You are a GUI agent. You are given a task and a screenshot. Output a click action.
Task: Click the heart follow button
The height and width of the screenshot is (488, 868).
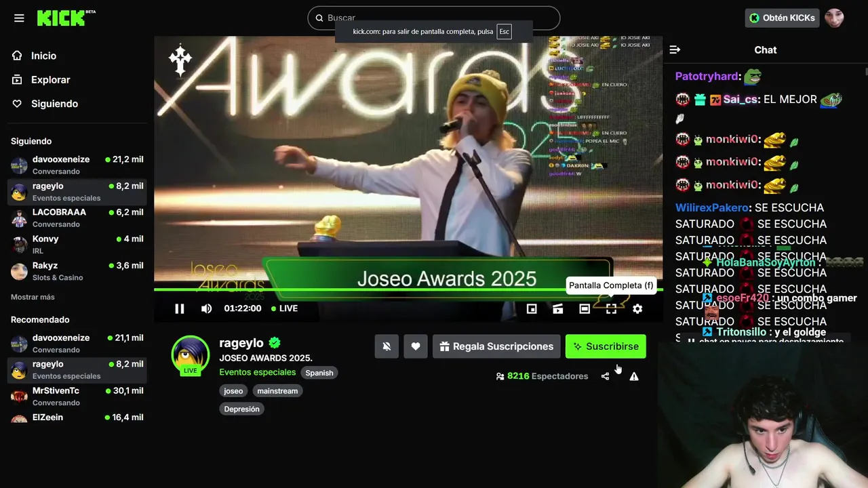[416, 346]
